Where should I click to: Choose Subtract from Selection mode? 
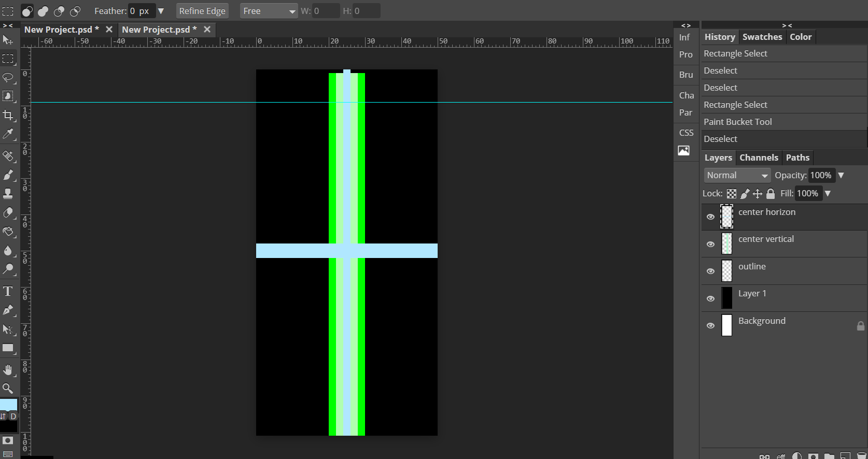coord(59,11)
